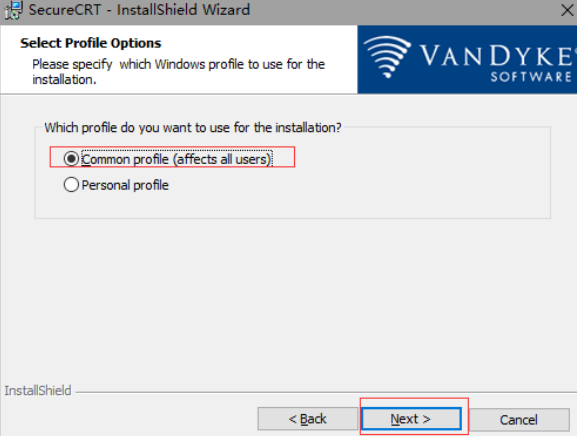Select the Personal profile radio button
The image size is (577, 436).
click(71, 185)
